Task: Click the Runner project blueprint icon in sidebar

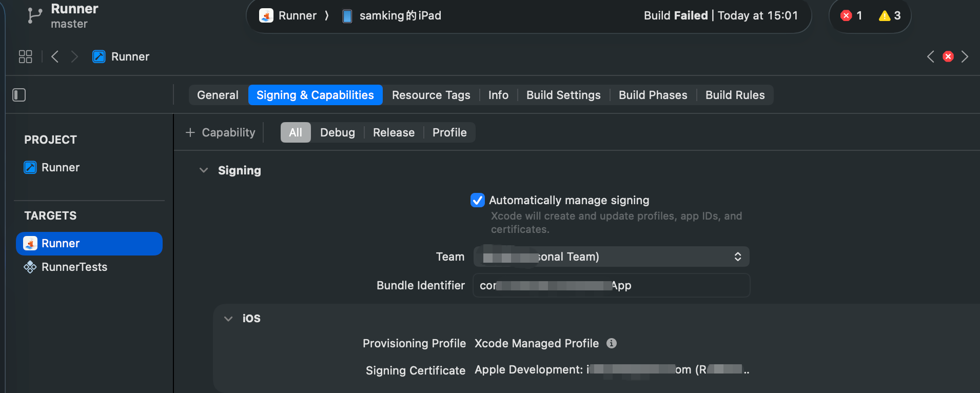Action: tap(30, 167)
